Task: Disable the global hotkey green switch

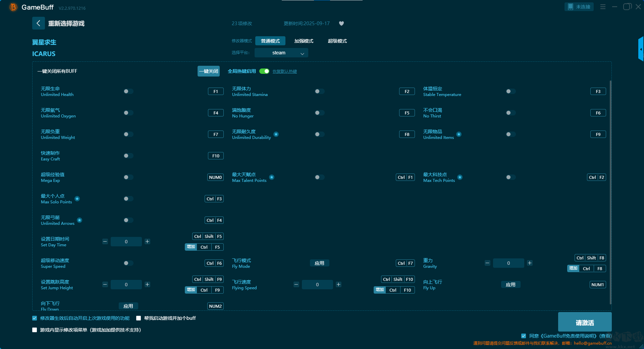Action: point(264,71)
